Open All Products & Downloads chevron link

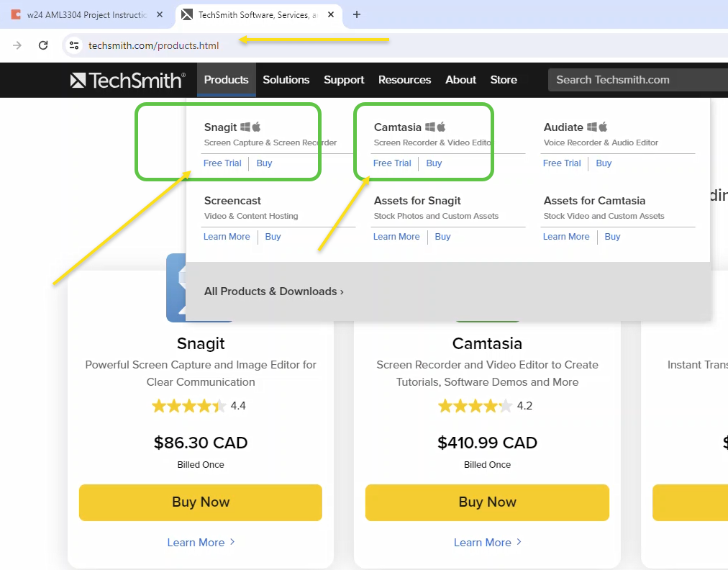click(273, 291)
